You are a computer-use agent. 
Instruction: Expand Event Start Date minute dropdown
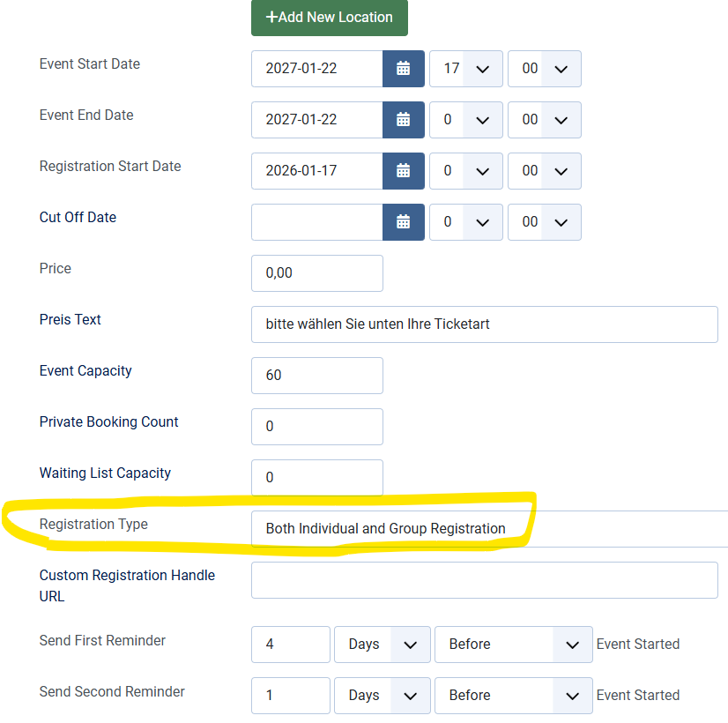click(544, 69)
